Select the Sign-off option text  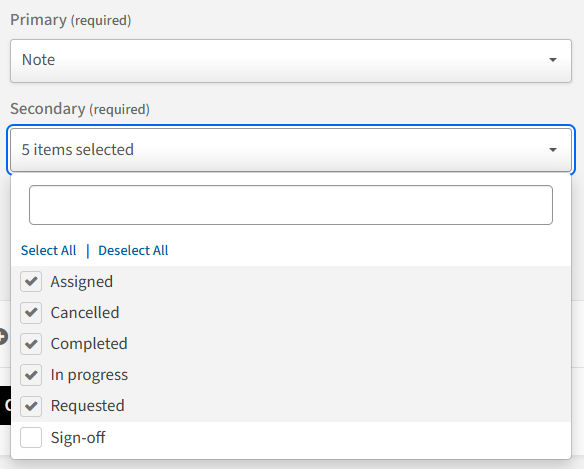point(78,437)
